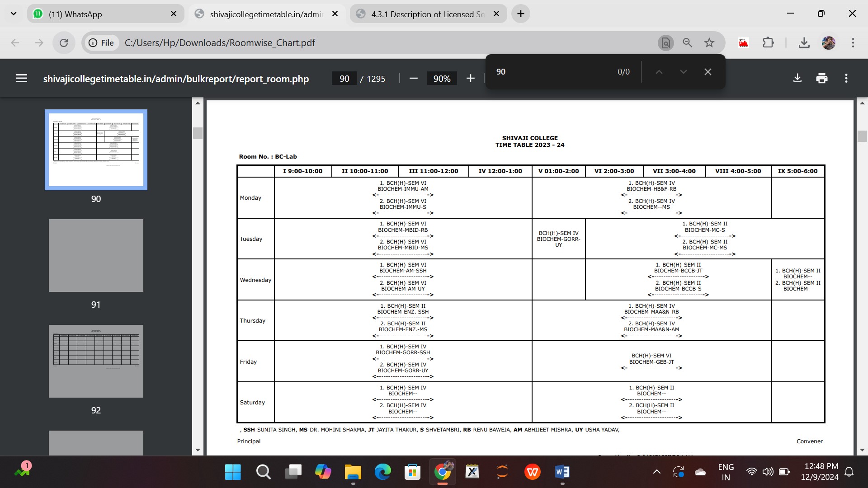Go forward in browser history
This screenshot has width=868, height=488.
tap(39, 43)
